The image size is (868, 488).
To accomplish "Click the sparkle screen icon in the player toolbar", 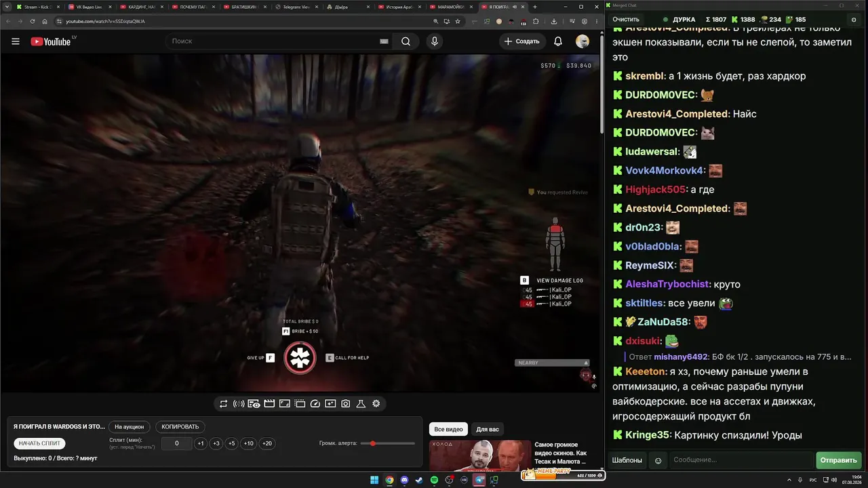I will 330,404.
